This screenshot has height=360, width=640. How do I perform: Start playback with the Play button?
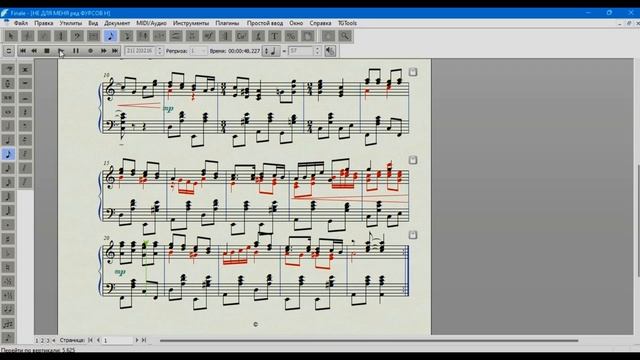pos(61,51)
